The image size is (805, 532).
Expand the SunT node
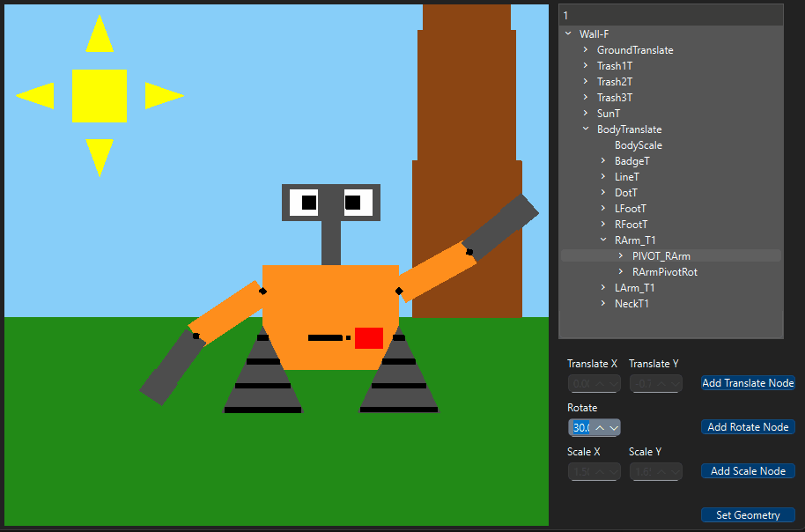coord(586,113)
